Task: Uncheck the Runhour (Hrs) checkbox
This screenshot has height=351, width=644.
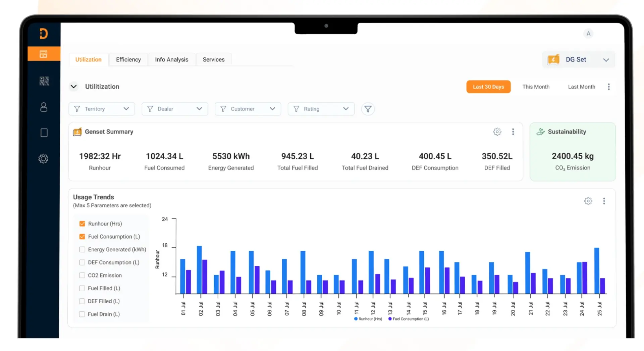Action: tap(82, 223)
